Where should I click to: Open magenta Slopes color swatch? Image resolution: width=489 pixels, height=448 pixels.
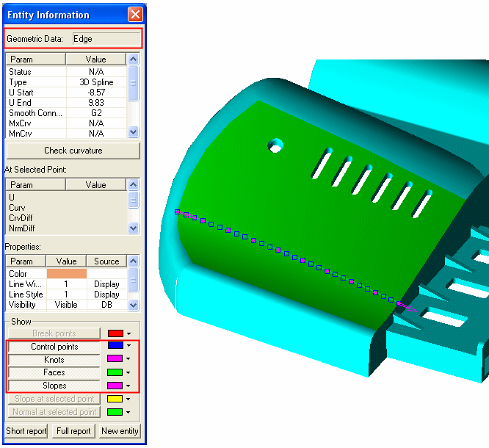[x=115, y=386]
